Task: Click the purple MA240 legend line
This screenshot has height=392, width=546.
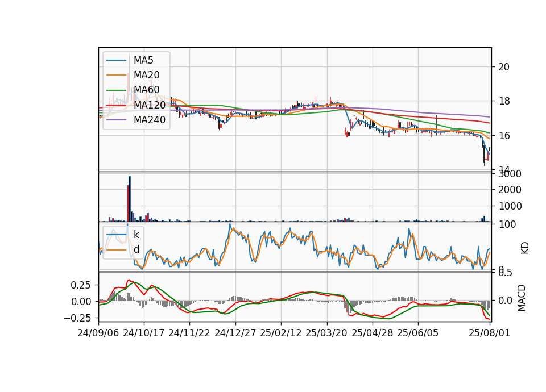Action: click(x=116, y=120)
